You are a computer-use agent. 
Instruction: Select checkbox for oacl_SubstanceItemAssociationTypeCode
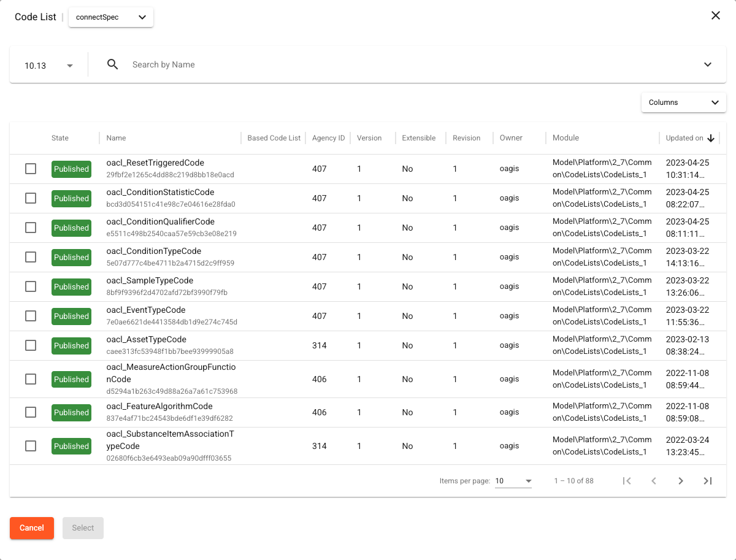pyautogui.click(x=31, y=446)
